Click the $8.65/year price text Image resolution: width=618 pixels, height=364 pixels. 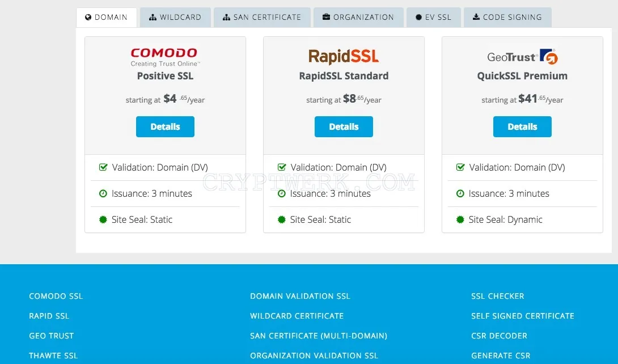(362, 99)
